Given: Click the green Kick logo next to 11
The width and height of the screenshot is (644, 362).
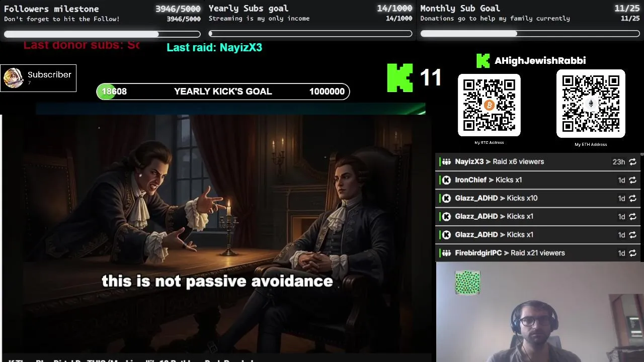Looking at the screenshot, I should pyautogui.click(x=400, y=77).
